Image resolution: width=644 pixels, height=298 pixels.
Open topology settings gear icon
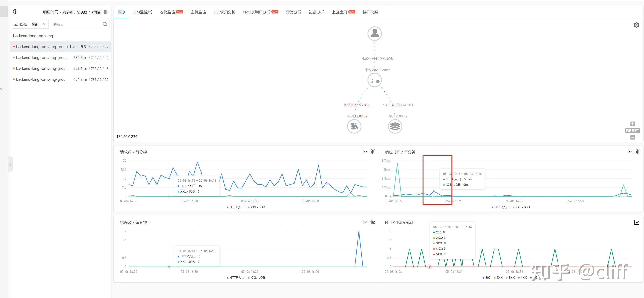coord(636,25)
